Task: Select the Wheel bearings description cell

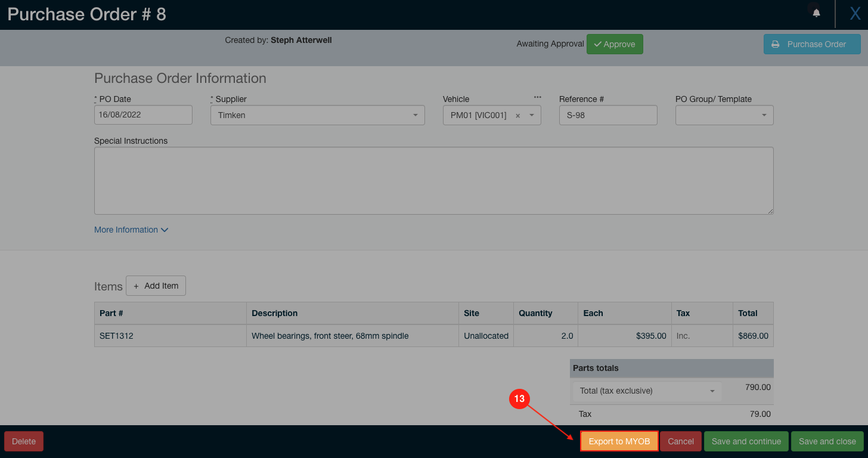Action: [x=353, y=336]
